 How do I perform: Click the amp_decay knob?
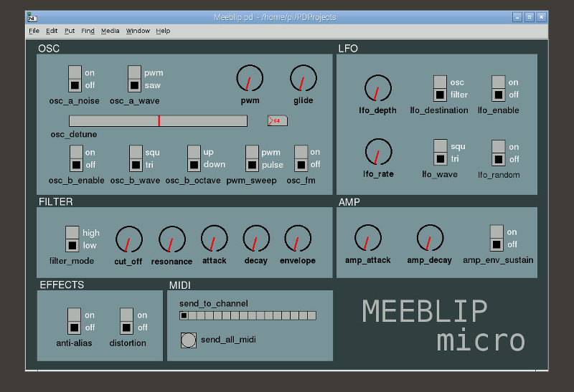[x=429, y=238]
